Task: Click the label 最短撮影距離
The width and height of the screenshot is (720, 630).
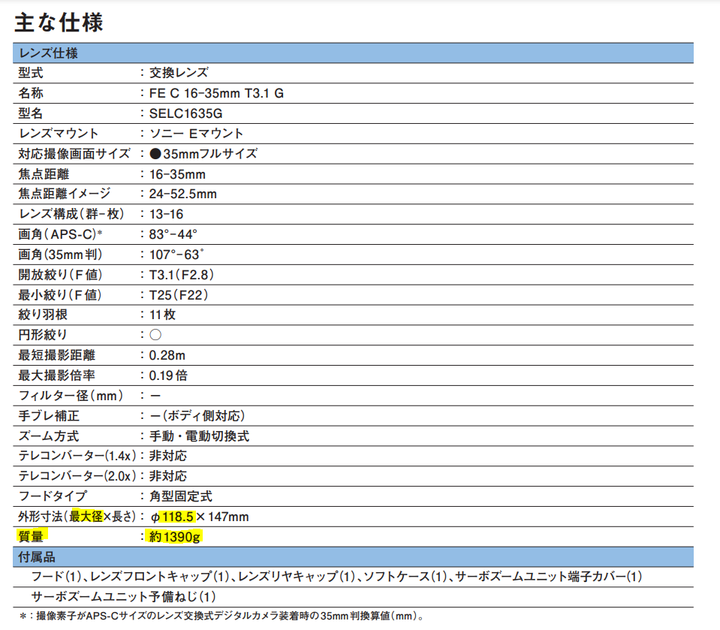Action: click(x=56, y=355)
